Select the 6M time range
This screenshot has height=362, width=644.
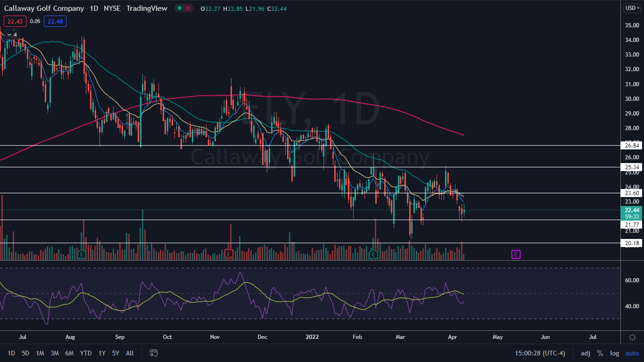[69, 353]
